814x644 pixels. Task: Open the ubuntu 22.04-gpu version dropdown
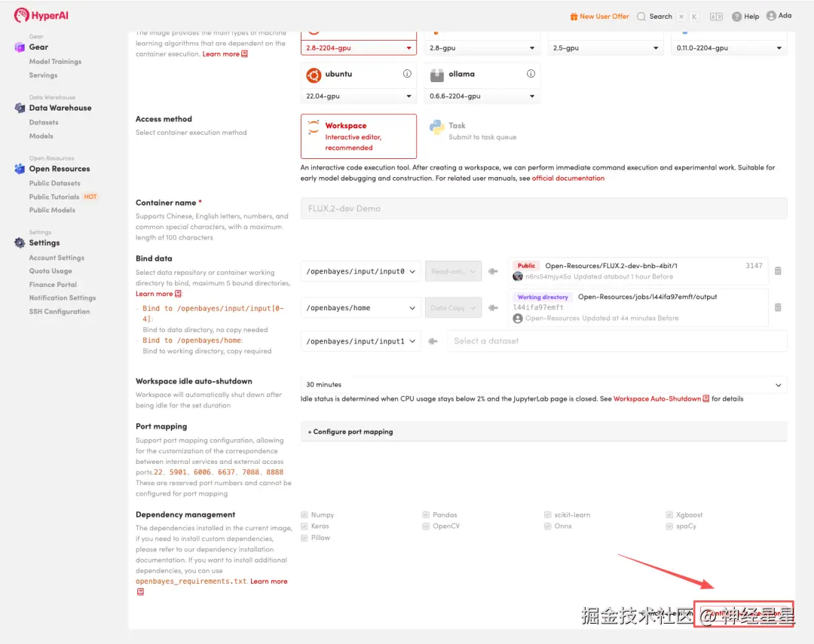(x=358, y=96)
